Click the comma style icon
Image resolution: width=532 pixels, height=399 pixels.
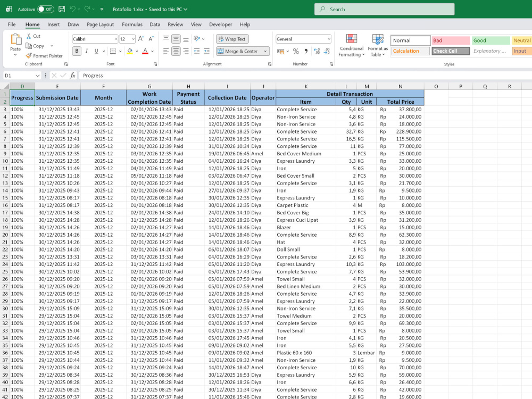point(306,51)
